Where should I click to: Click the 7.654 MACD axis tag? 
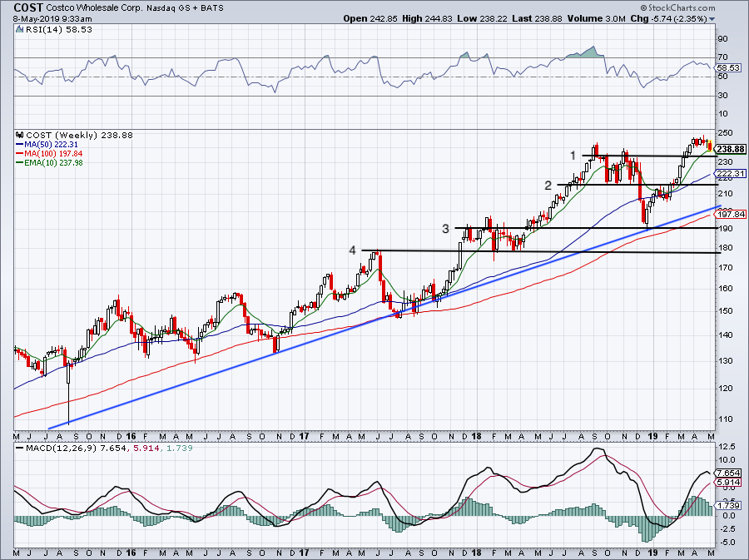[x=729, y=473]
